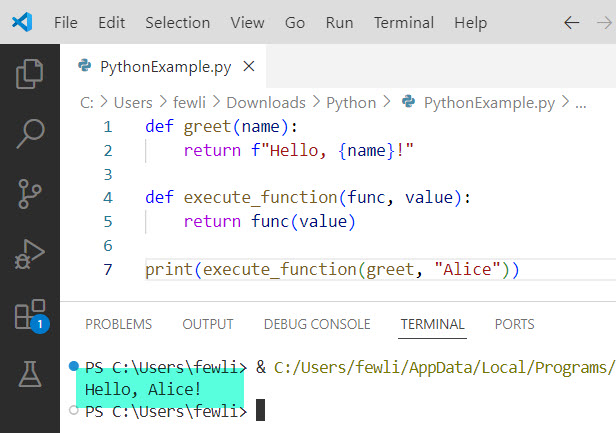Open the Help menu
Image resolution: width=616 pixels, height=433 pixels.
pos(470,23)
